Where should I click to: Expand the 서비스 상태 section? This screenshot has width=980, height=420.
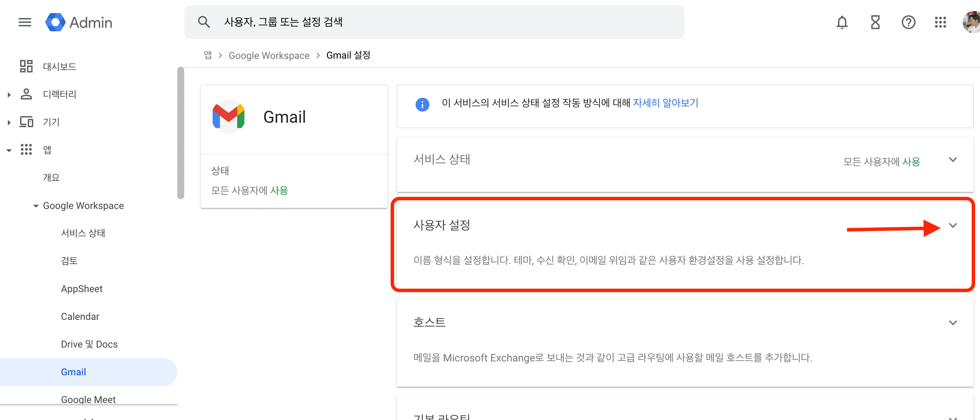[953, 160]
